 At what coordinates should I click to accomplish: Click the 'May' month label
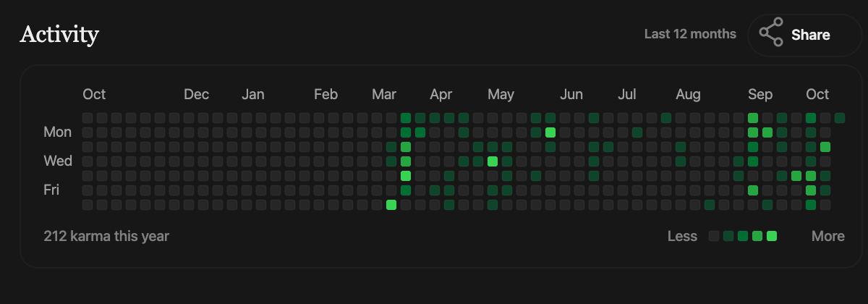point(501,94)
